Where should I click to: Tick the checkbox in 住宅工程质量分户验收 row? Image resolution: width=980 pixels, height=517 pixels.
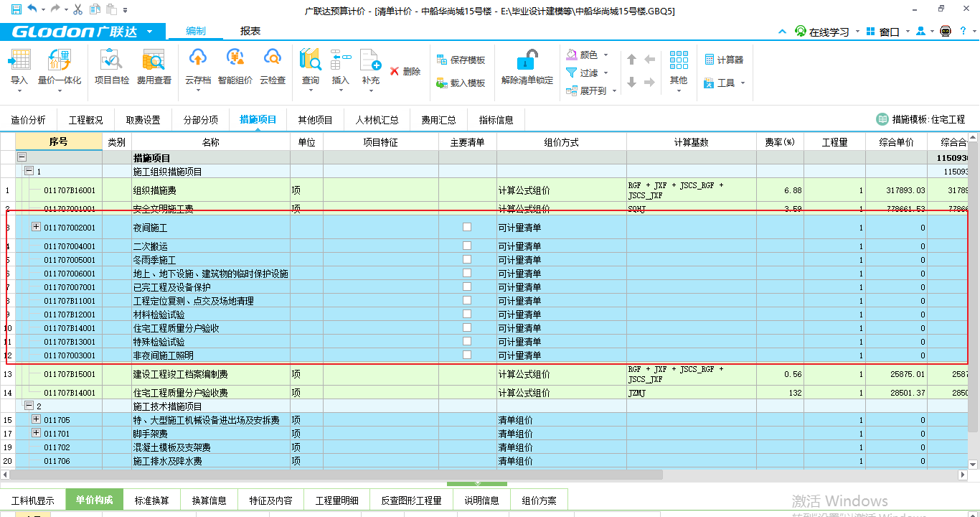coord(467,327)
